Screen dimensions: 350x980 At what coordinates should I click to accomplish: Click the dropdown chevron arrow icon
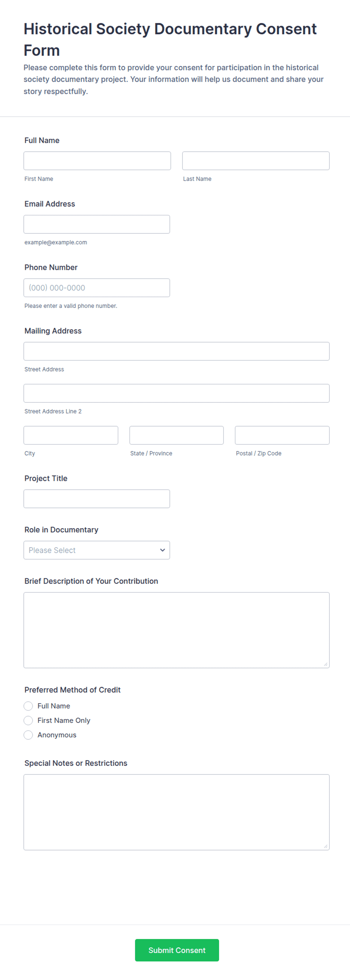coord(163,550)
